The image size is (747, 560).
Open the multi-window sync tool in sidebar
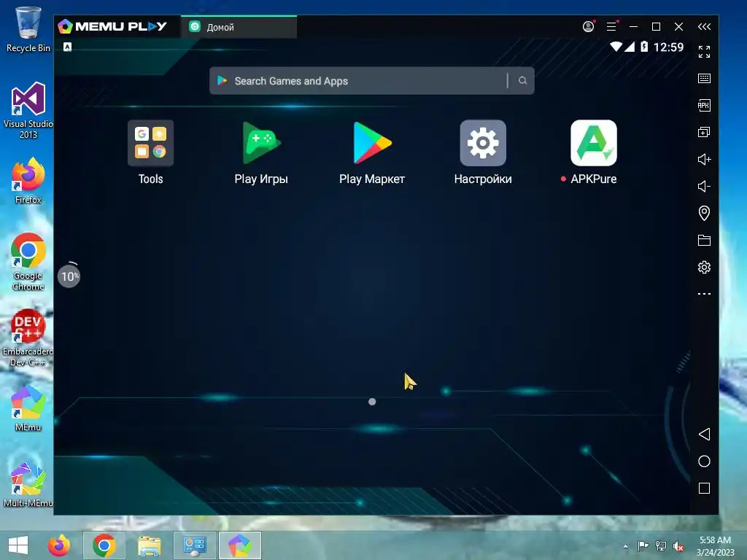click(704, 132)
